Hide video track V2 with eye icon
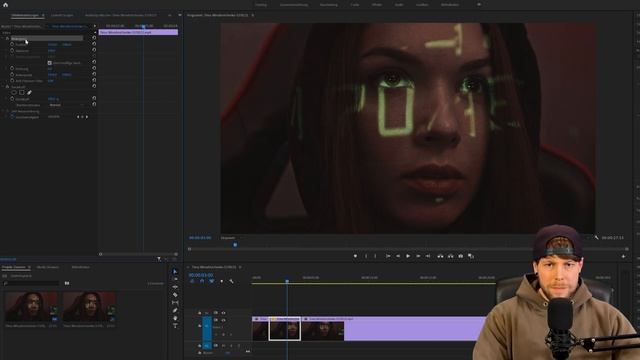The height and width of the screenshot is (360, 640). 223,313
